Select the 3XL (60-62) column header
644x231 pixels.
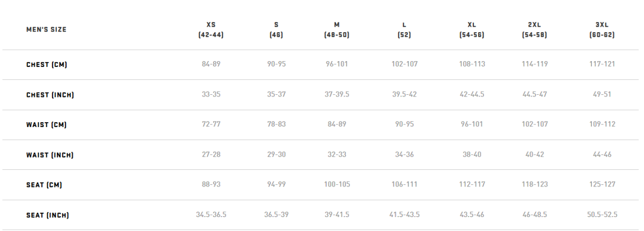(601, 29)
